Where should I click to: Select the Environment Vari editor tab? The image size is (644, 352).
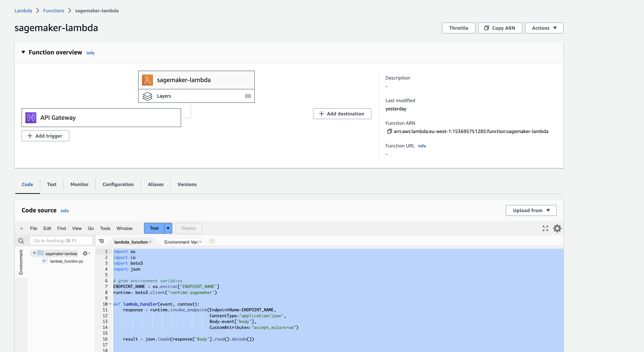[181, 242]
